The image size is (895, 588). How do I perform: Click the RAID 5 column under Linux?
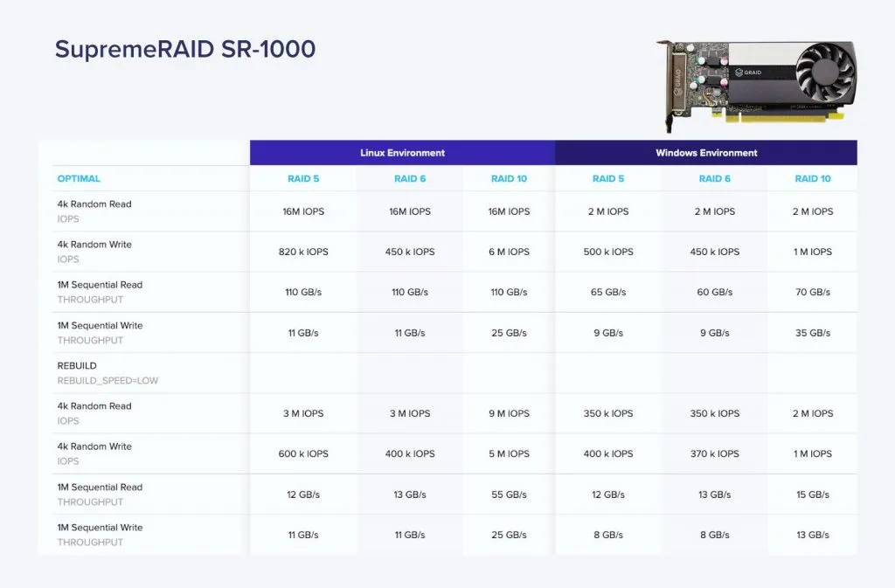[x=302, y=178]
